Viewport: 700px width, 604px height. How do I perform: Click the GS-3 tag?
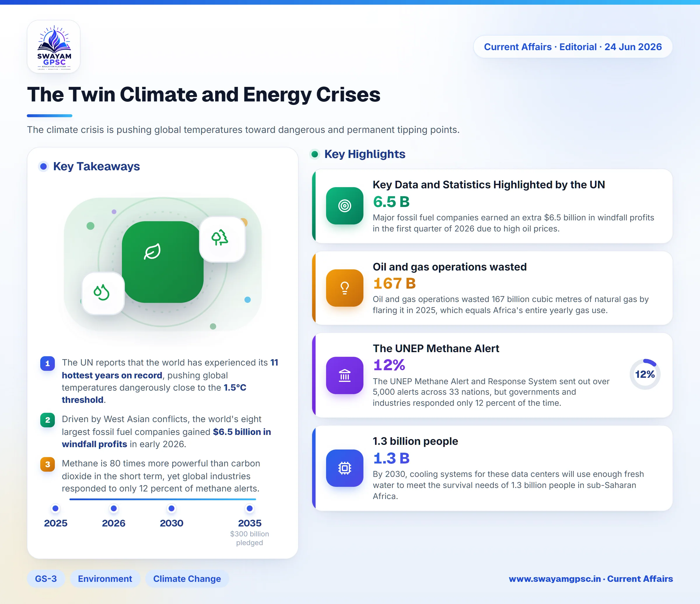tap(45, 579)
